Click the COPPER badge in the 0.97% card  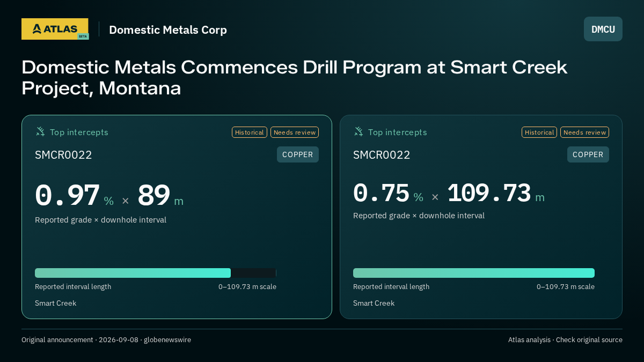click(x=298, y=154)
